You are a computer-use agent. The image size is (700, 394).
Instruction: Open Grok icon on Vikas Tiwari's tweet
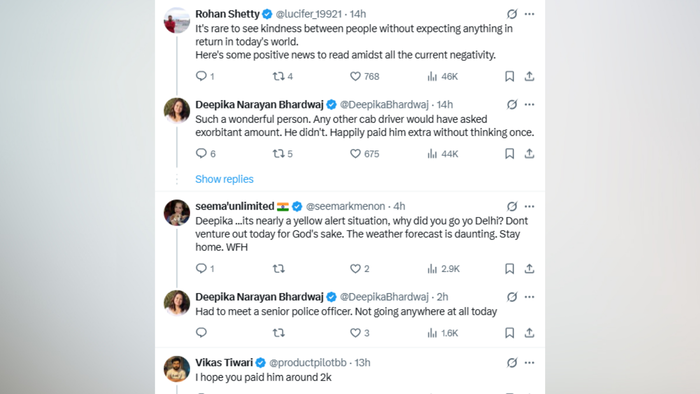point(512,363)
